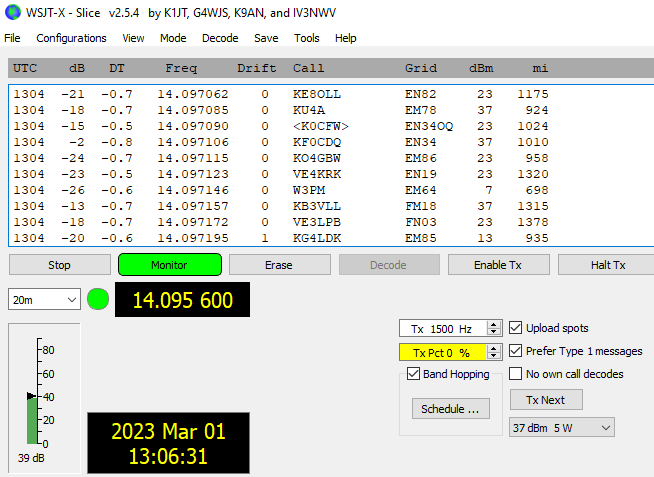Screen dimensions: 654x477
Task: Open the 37 dBm 5 W power dropdown
Action: [561, 427]
